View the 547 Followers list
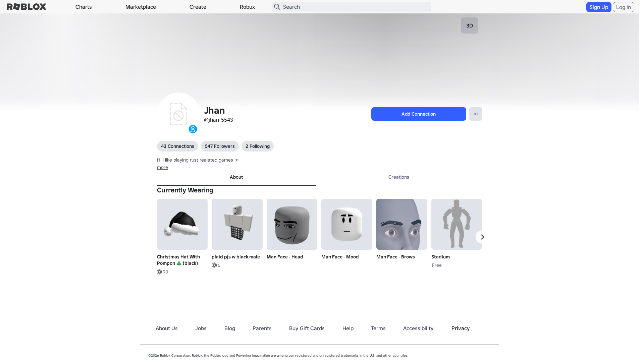This screenshot has height=362, width=644. tap(220, 146)
